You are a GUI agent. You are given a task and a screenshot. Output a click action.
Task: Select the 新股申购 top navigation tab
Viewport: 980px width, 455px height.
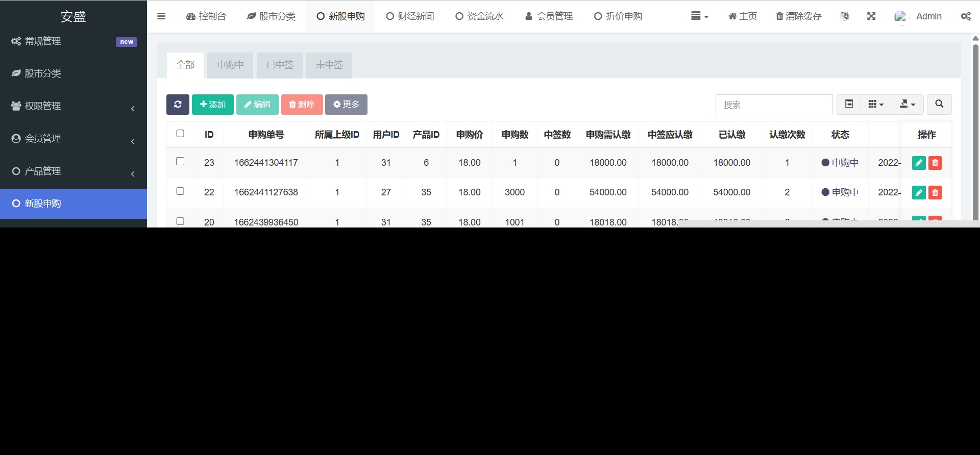(340, 16)
